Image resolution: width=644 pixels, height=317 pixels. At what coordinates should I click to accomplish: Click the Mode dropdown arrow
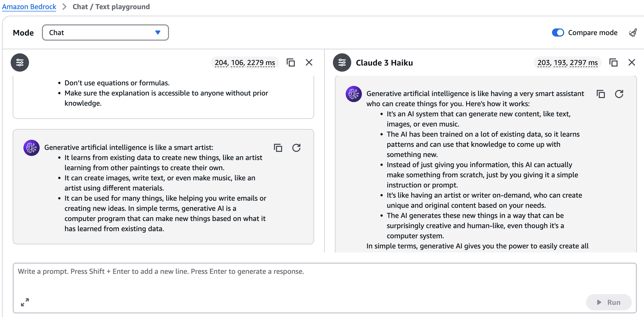pos(158,33)
